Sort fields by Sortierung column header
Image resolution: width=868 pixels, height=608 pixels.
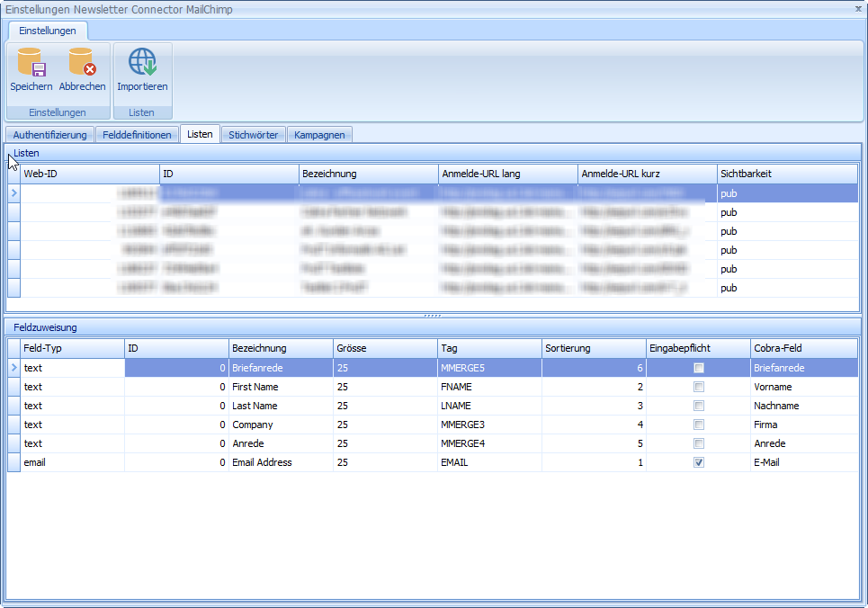594,348
